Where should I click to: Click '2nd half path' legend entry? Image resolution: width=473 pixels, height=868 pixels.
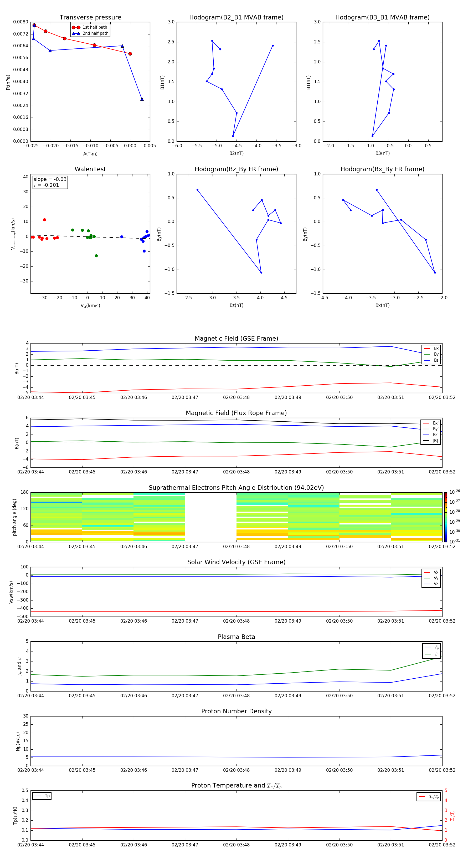(x=90, y=33)
